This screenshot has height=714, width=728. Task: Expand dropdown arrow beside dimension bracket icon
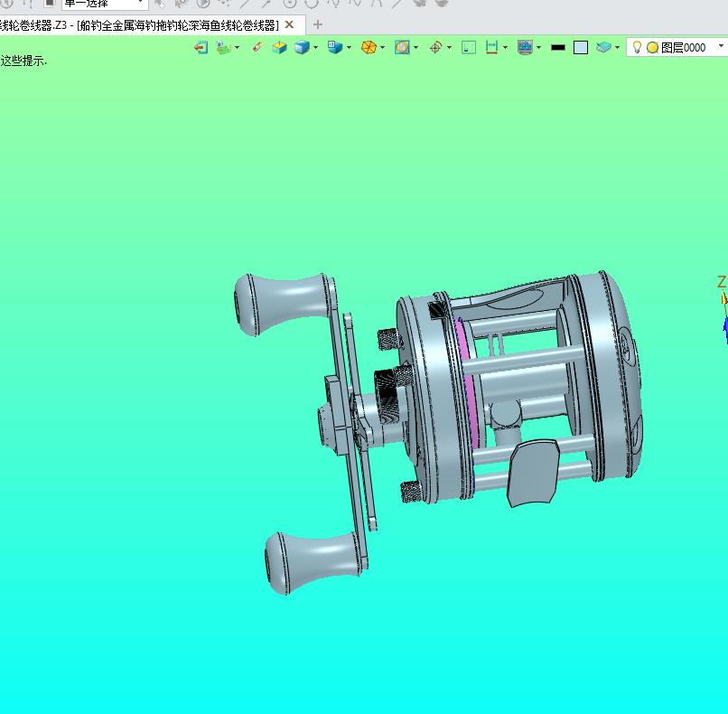[x=505, y=47]
